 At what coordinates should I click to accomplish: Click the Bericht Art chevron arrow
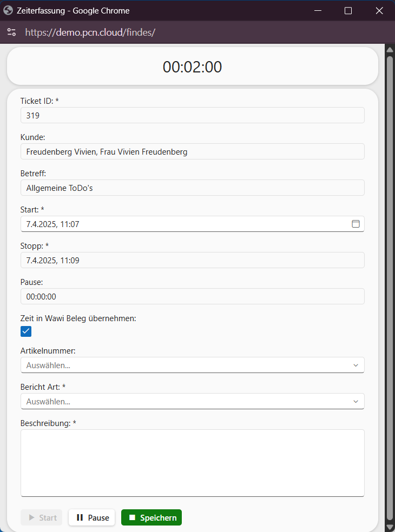click(356, 401)
